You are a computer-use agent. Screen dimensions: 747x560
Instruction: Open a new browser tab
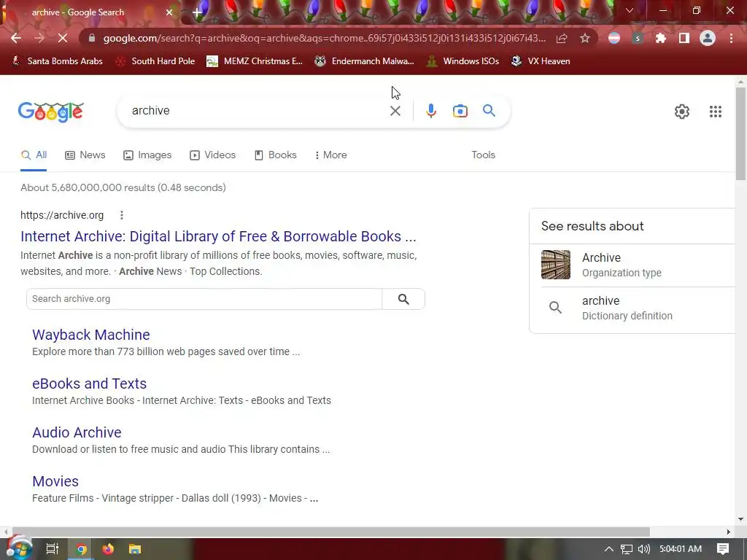point(197,12)
